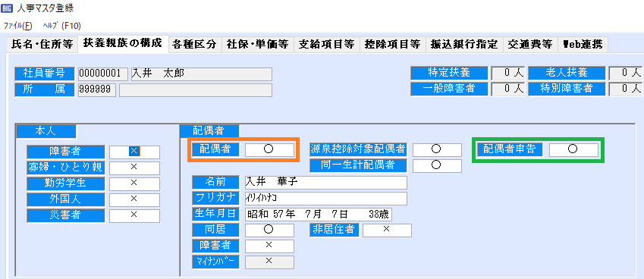Toggle the 配偶者 ○ value field
Screen dimensions: 644x279
point(269,150)
